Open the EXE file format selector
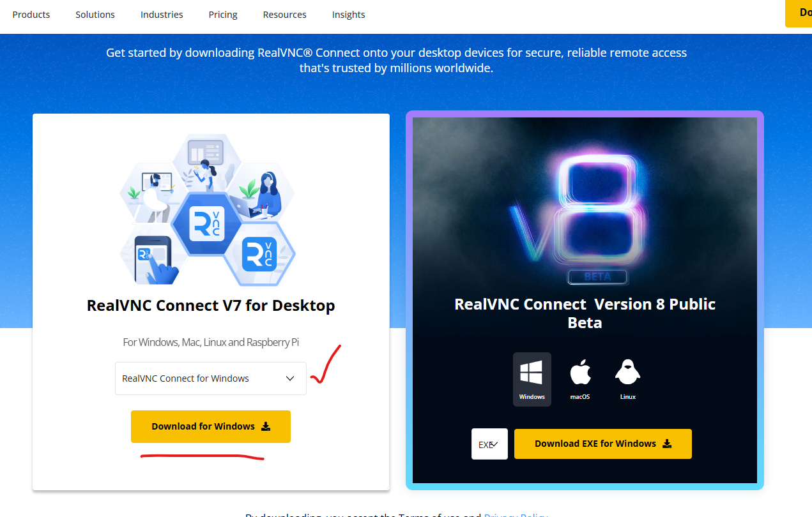The image size is (812, 517). (x=489, y=443)
